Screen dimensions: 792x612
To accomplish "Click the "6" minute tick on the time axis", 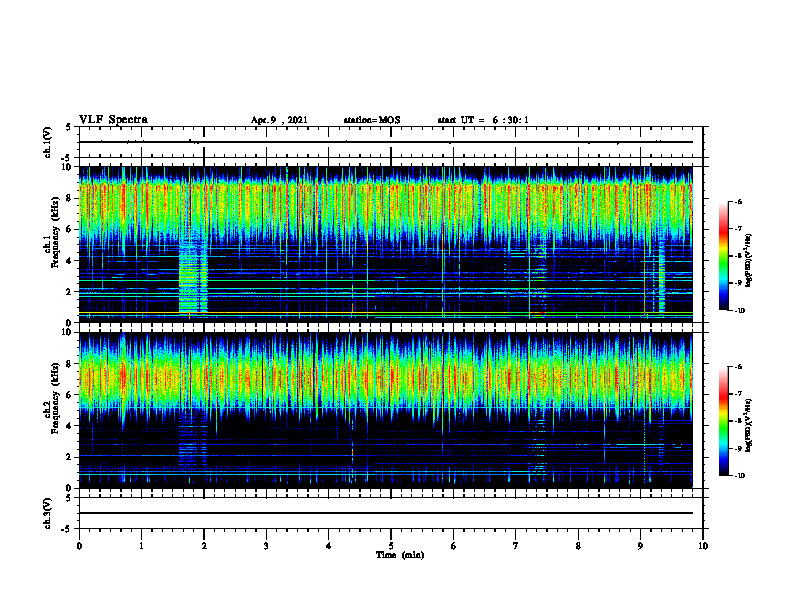I will point(454,546).
